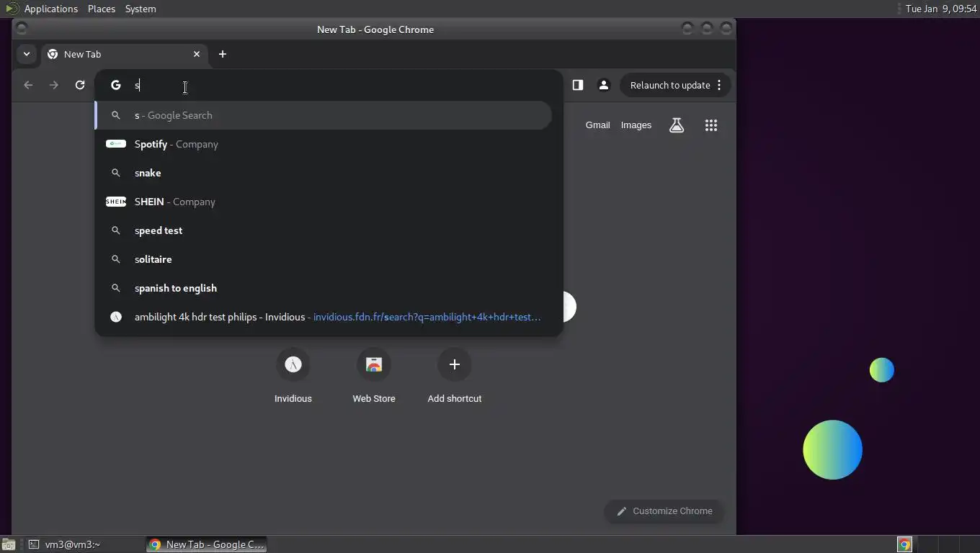Click the date and time clock
The width and height of the screenshot is (980, 553).
(940, 9)
